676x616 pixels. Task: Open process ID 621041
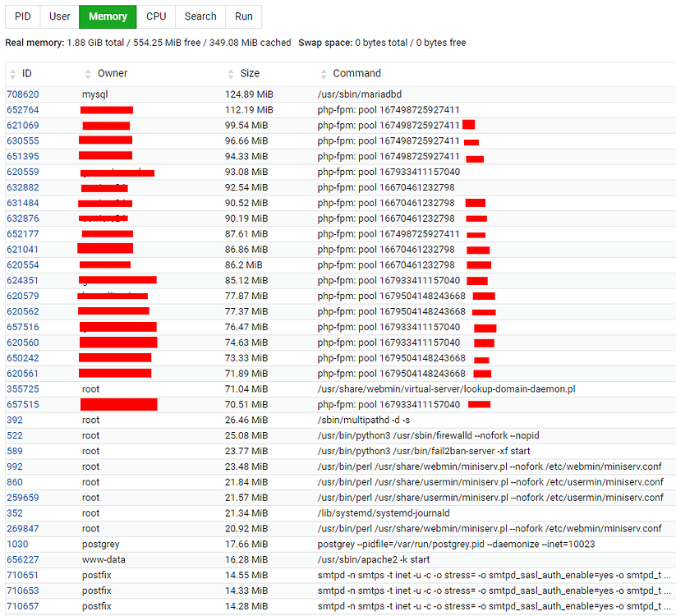click(23, 250)
